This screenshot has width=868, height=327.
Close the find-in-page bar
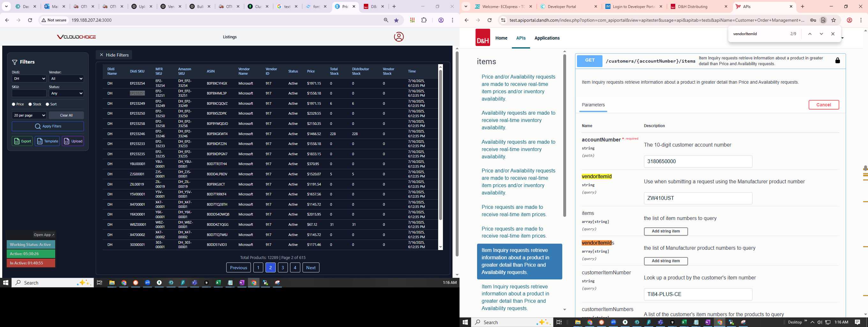tap(833, 34)
